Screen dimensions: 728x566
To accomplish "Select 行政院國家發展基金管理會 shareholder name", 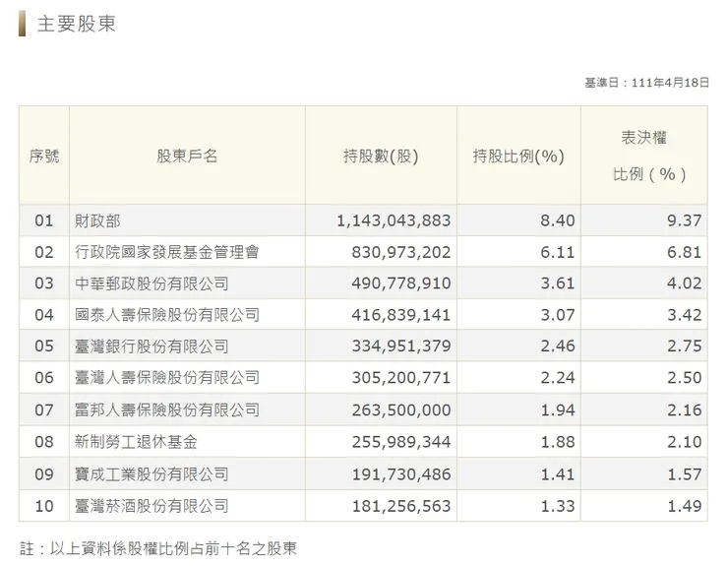I will (x=167, y=252).
